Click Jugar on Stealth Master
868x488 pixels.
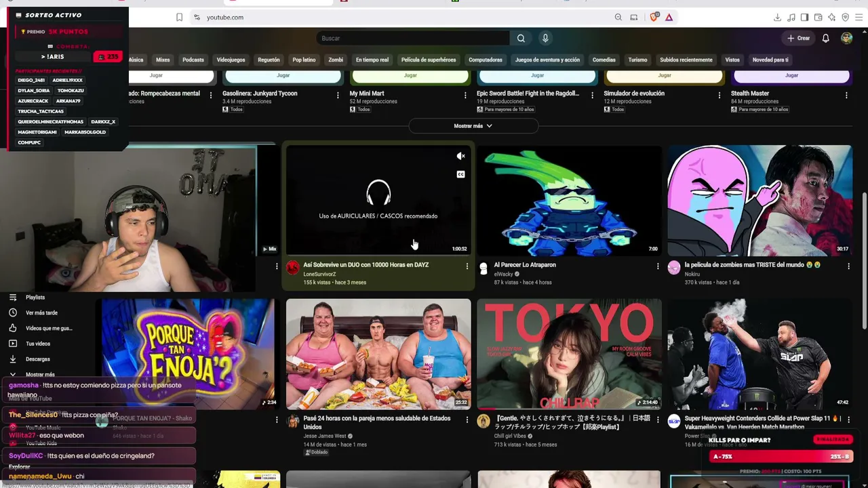pyautogui.click(x=791, y=75)
